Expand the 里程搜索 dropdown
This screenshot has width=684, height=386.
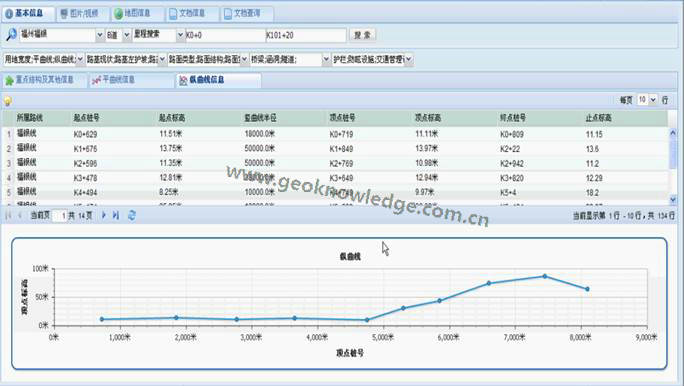point(180,35)
